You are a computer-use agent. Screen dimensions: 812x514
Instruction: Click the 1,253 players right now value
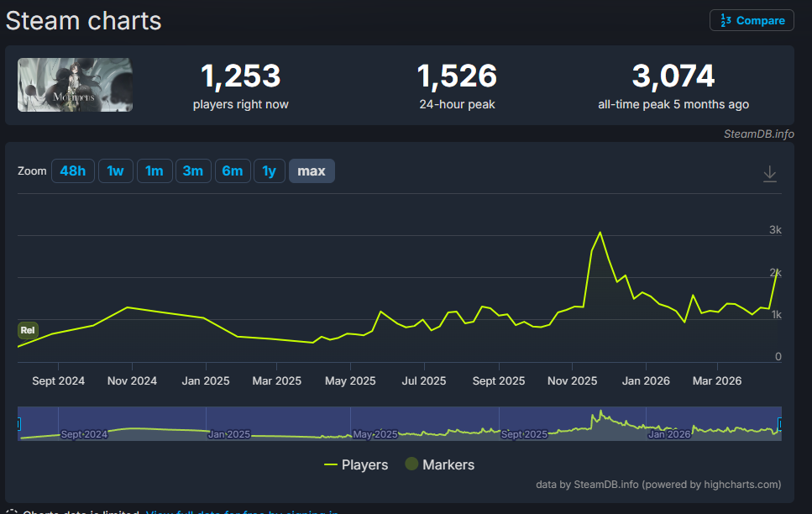pos(241,76)
